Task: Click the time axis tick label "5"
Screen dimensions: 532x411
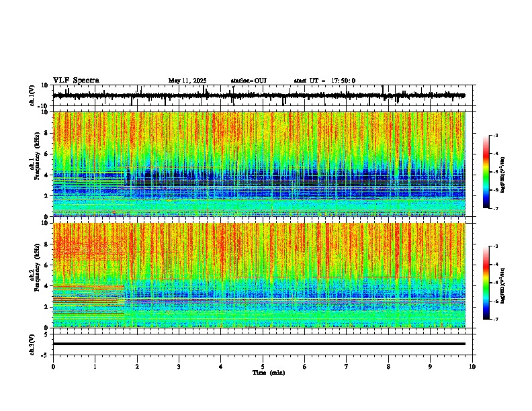Action: (263, 367)
